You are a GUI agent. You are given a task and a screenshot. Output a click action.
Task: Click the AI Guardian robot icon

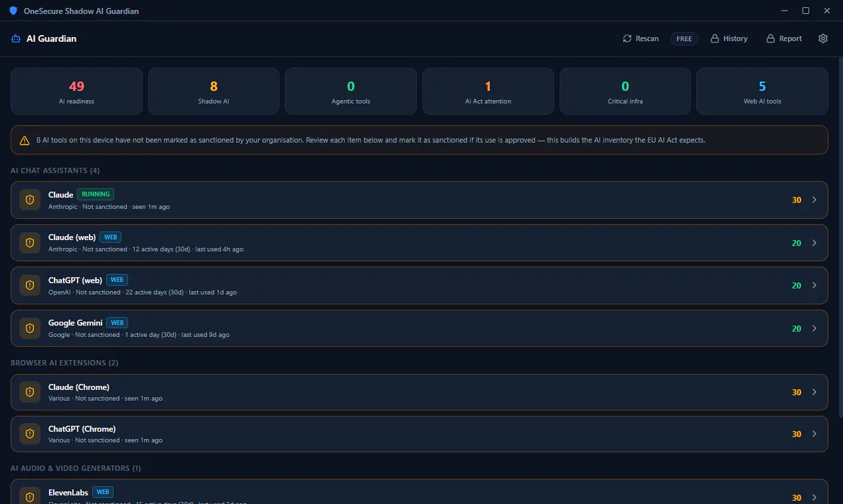[x=16, y=38]
